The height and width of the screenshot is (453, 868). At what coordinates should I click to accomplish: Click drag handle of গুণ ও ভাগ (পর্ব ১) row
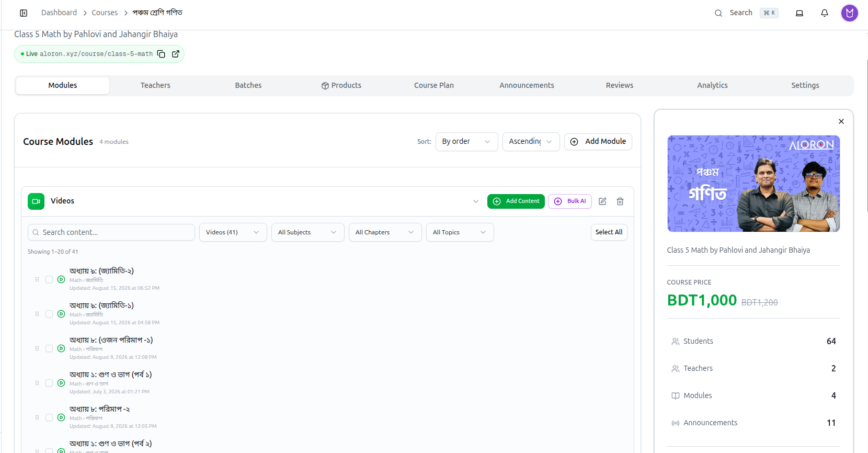(37, 383)
